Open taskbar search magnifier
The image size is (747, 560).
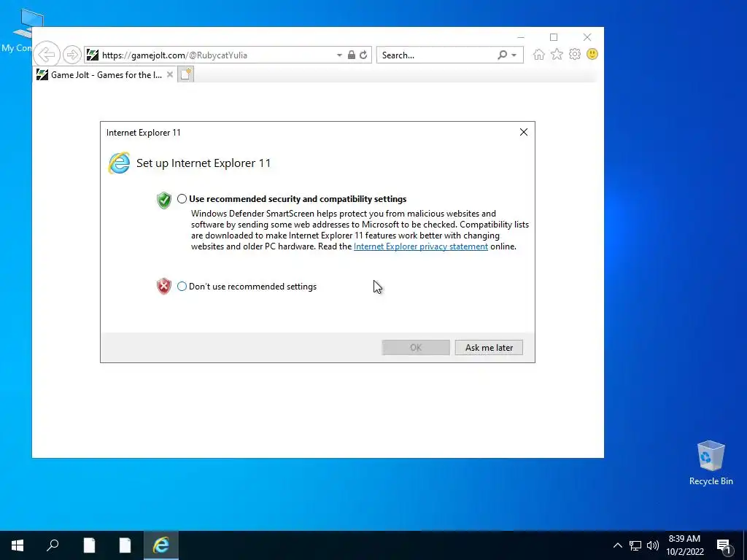tap(53, 545)
